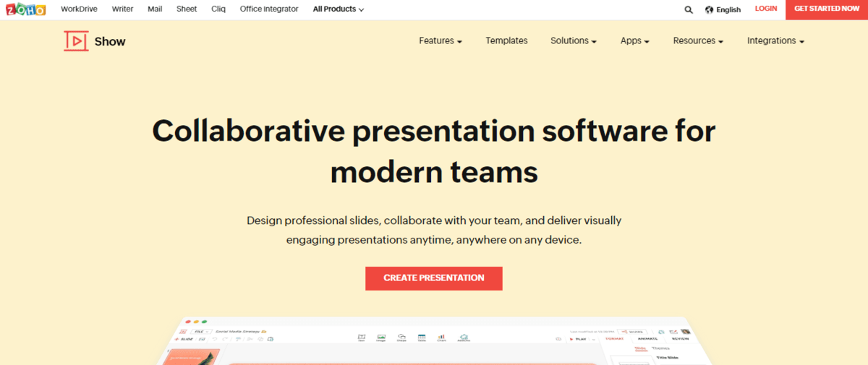The width and height of the screenshot is (868, 365).
Task: Click the Show product logo icon
Action: point(76,41)
